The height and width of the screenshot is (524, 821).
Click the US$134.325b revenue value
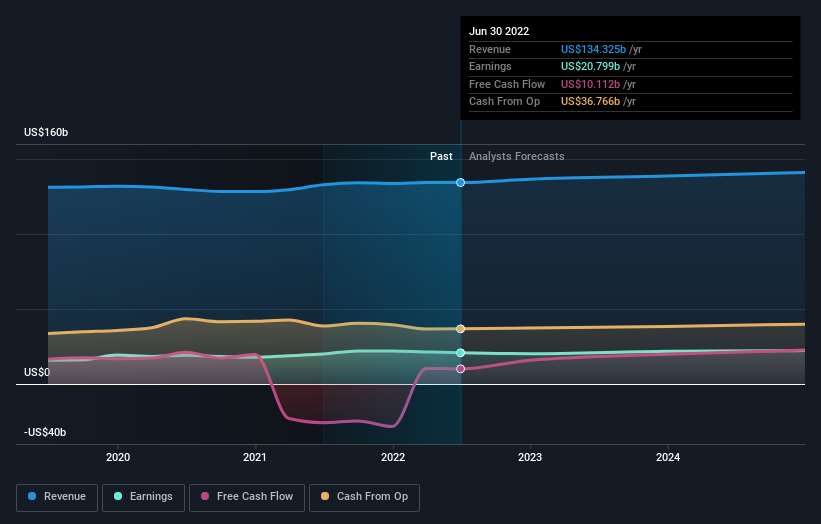pos(593,49)
